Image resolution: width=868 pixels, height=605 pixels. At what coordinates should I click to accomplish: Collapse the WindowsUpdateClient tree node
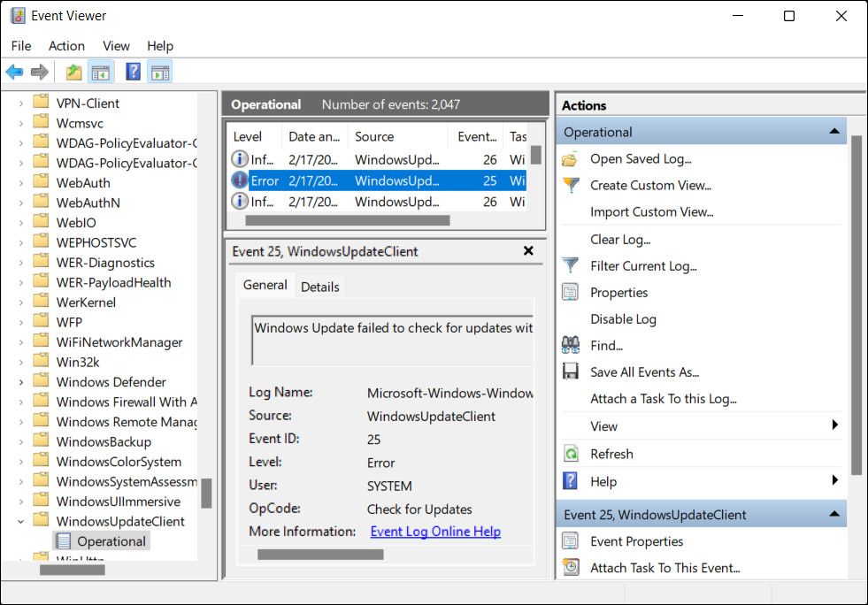21,522
